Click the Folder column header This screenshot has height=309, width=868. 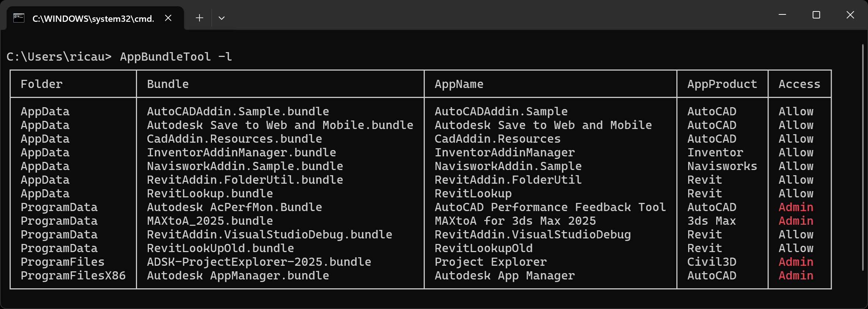[41, 84]
